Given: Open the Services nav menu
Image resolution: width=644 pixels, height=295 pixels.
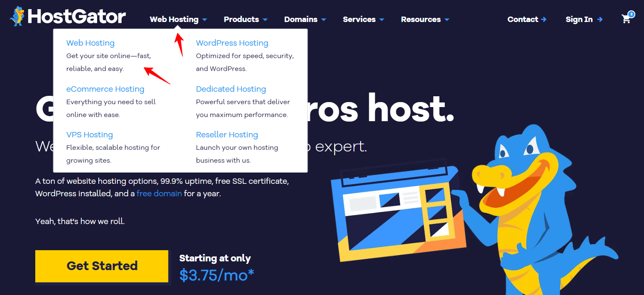Looking at the screenshot, I should 359,19.
